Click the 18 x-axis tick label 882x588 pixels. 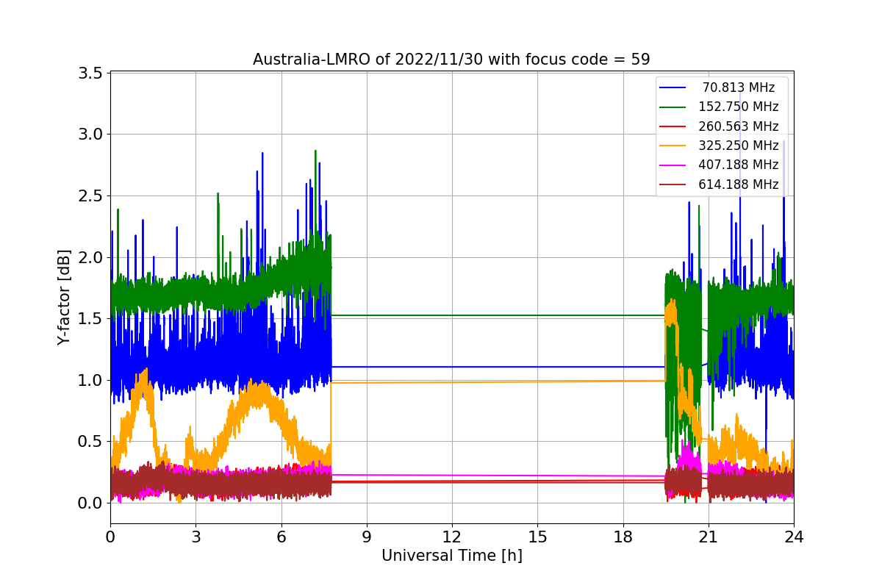623,537
